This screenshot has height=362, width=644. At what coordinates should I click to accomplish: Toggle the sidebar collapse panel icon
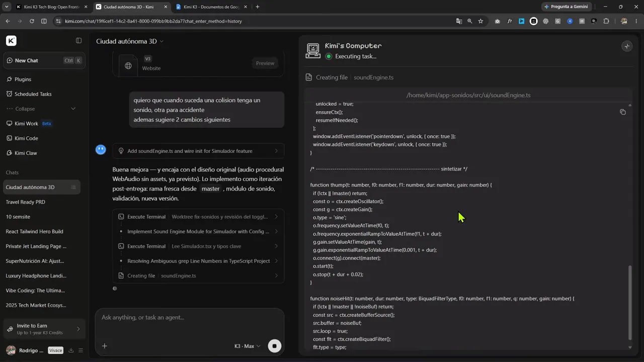pyautogui.click(x=78, y=40)
